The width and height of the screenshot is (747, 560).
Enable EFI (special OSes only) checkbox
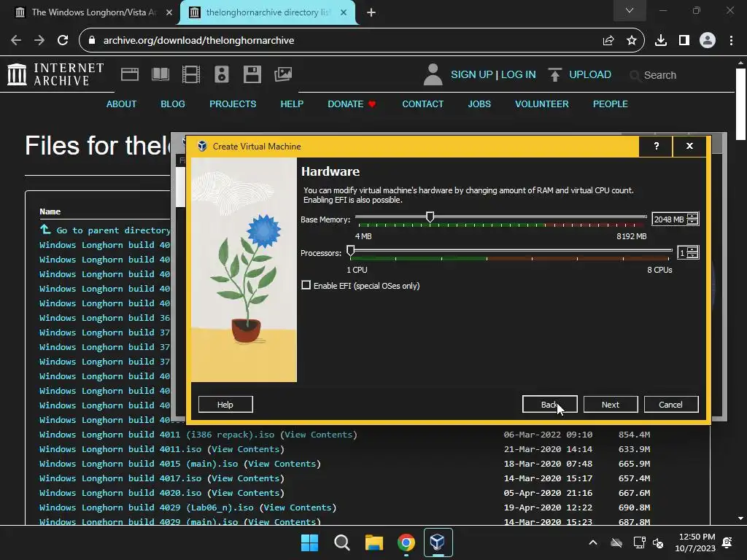point(306,285)
